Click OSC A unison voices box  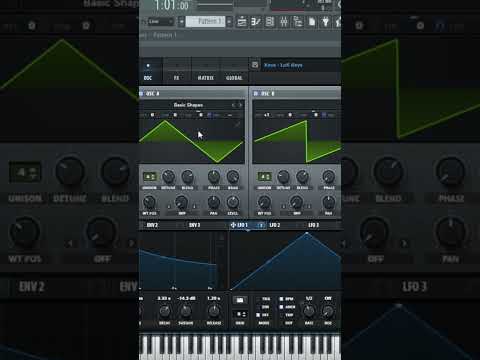coord(149,177)
